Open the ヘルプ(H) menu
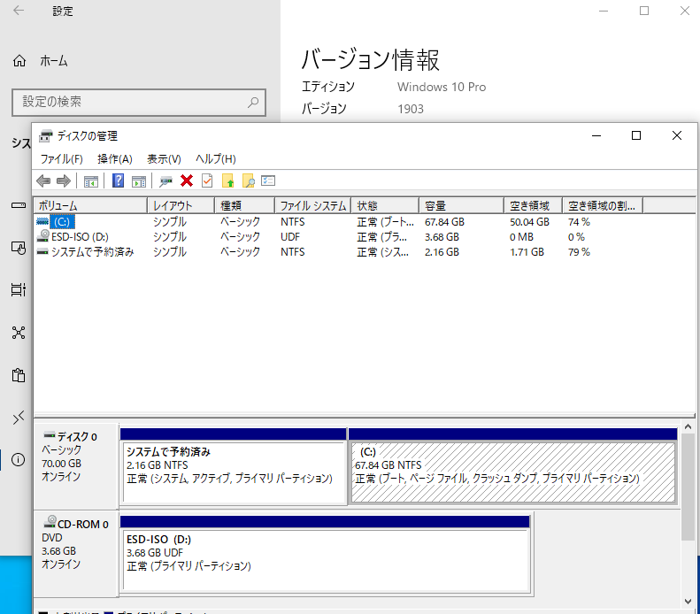 point(216,159)
